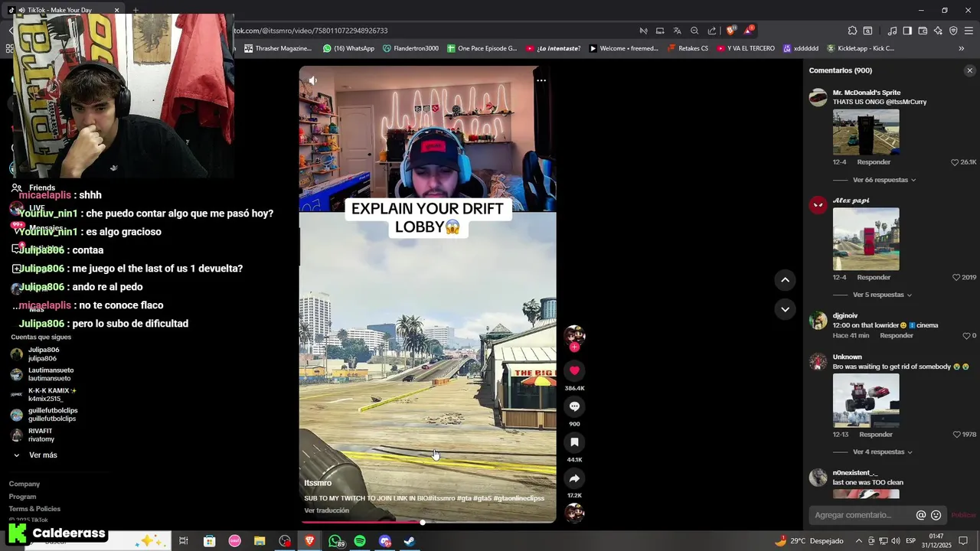This screenshot has height=551, width=980.
Task: Open Lautimansueto in followed accounts
Action: 51,374
